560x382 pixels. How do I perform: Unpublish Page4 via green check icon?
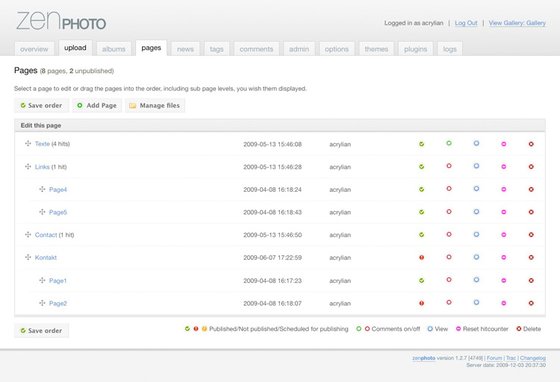click(x=421, y=189)
